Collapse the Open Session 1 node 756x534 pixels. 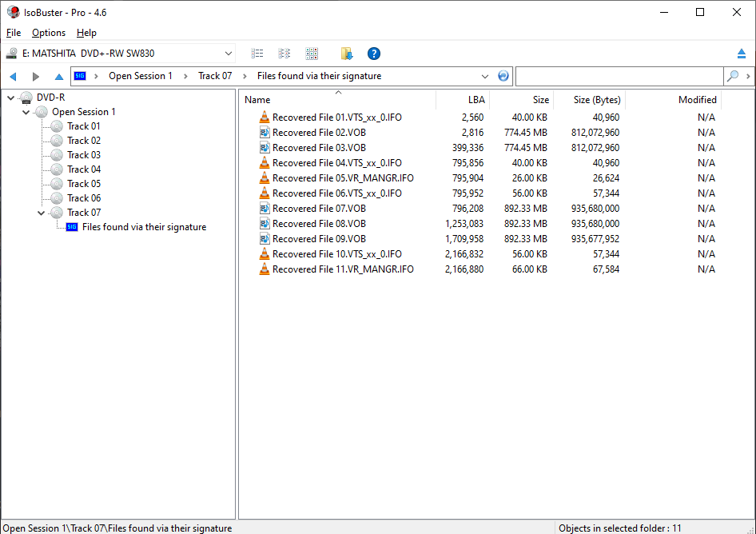(x=26, y=112)
